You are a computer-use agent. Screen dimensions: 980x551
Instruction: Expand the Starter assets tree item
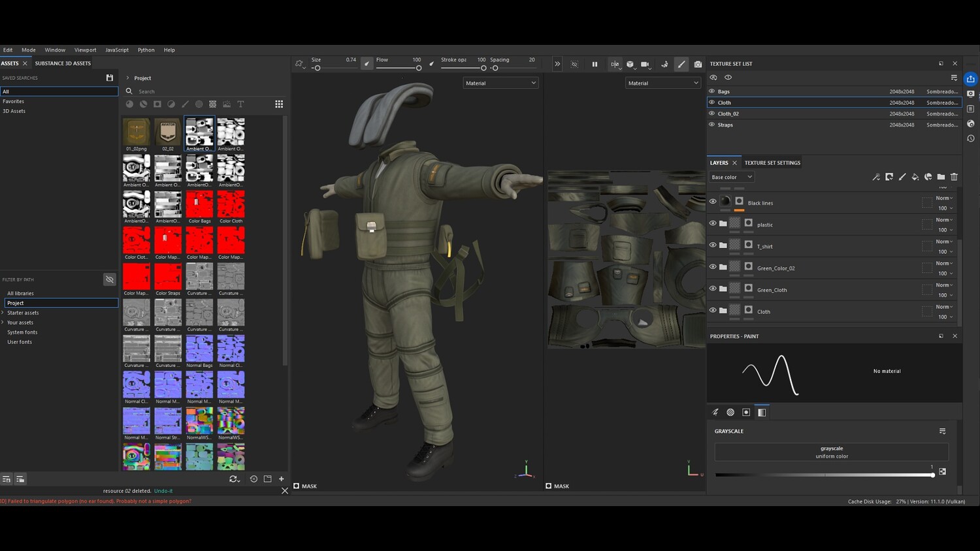(3, 313)
